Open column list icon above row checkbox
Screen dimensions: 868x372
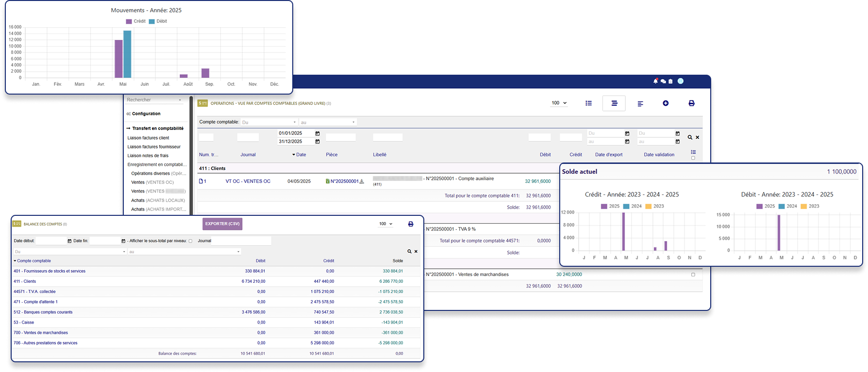(693, 152)
